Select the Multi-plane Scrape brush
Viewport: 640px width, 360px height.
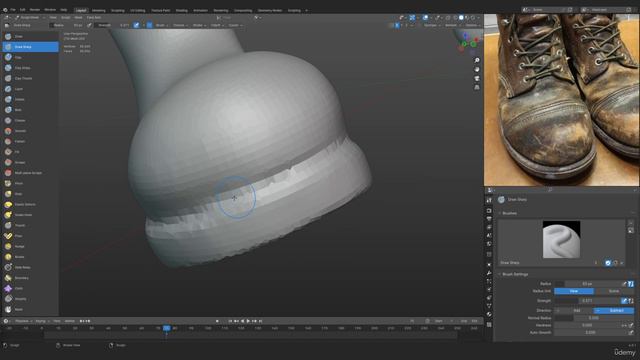tap(30, 173)
